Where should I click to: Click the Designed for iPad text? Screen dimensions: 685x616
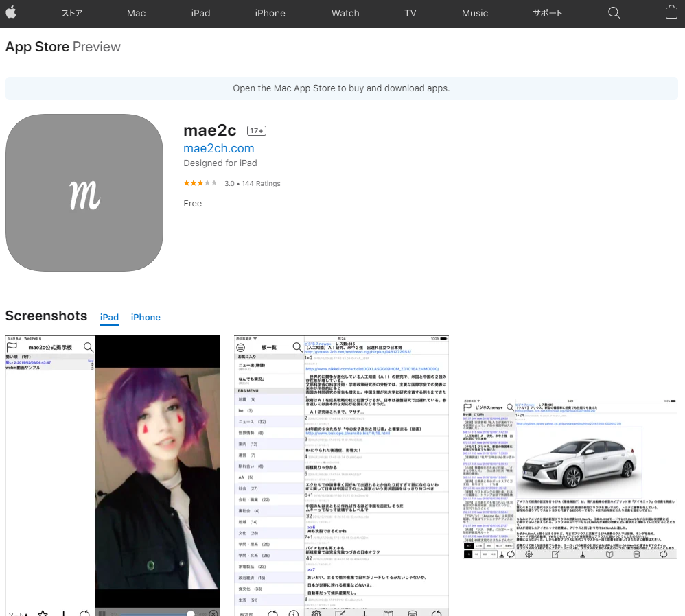pos(220,163)
